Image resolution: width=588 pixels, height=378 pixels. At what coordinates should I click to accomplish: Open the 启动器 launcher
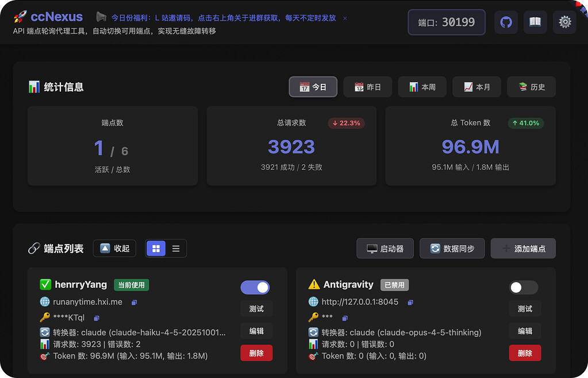point(385,248)
